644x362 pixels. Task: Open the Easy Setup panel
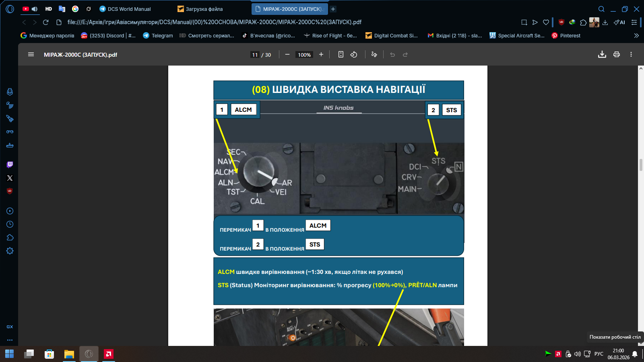(x=634, y=22)
